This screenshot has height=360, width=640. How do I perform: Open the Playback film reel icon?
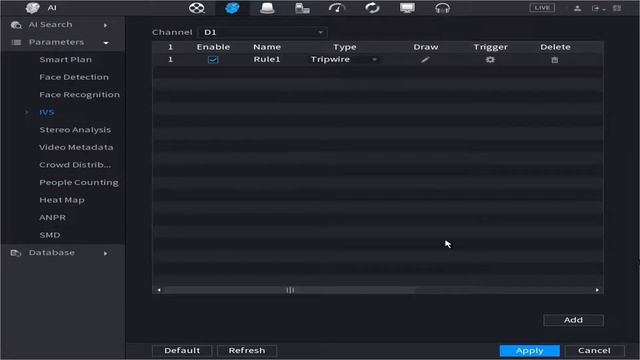(197, 8)
